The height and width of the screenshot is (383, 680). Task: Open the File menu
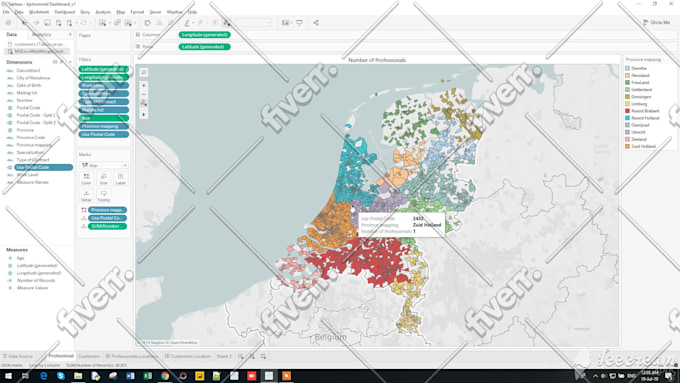[x=6, y=12]
